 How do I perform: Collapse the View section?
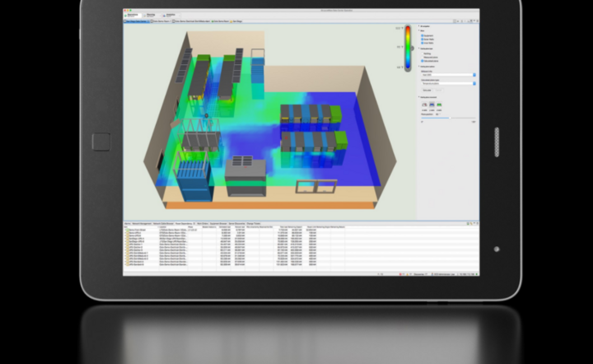click(x=419, y=30)
